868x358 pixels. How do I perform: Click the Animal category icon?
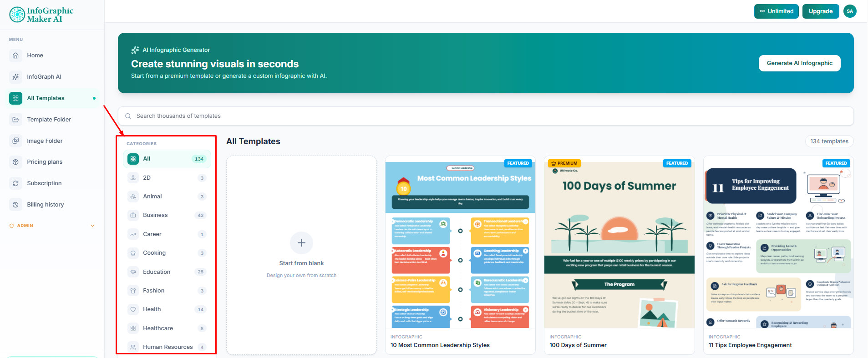coord(133,197)
